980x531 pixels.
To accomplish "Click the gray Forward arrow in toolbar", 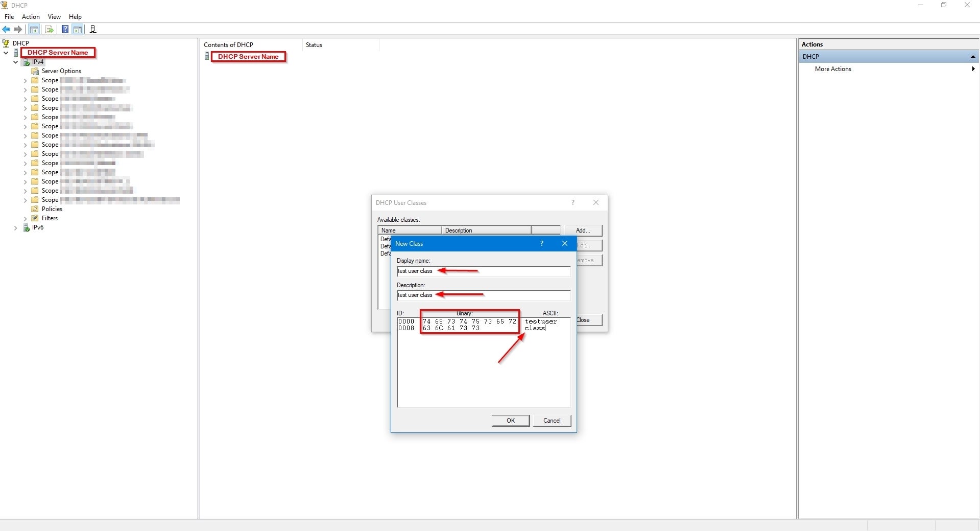I will pos(18,29).
